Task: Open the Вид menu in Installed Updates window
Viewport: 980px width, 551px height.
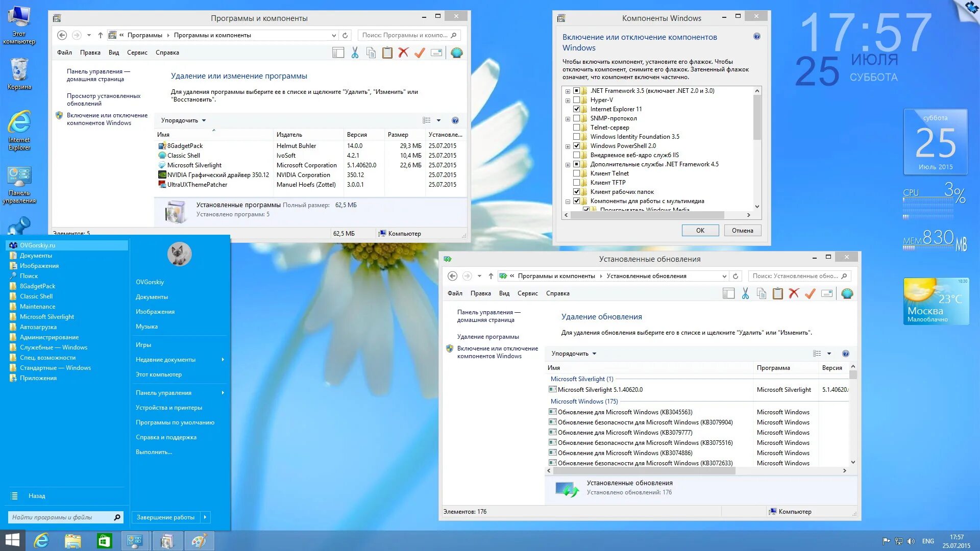Action: click(x=504, y=293)
